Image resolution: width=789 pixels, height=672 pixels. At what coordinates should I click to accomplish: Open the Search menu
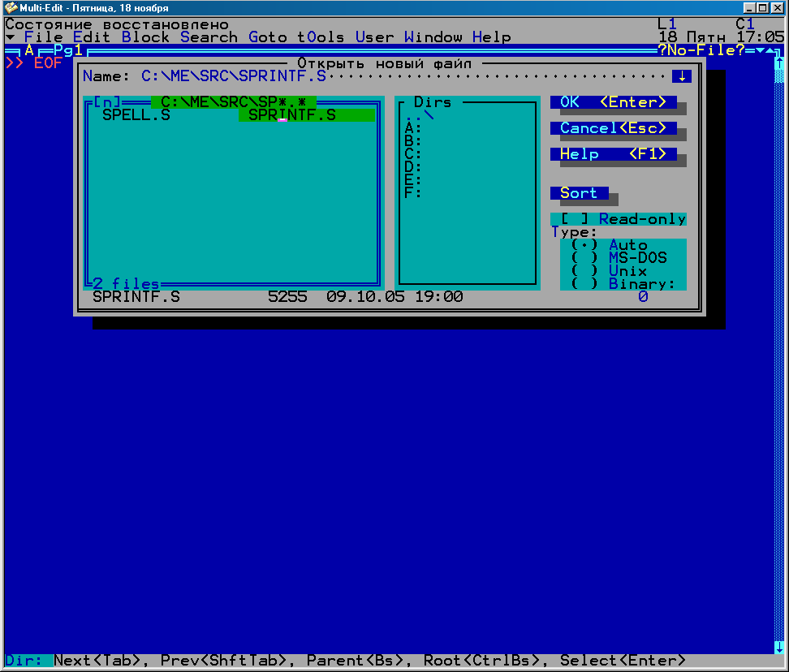209,37
